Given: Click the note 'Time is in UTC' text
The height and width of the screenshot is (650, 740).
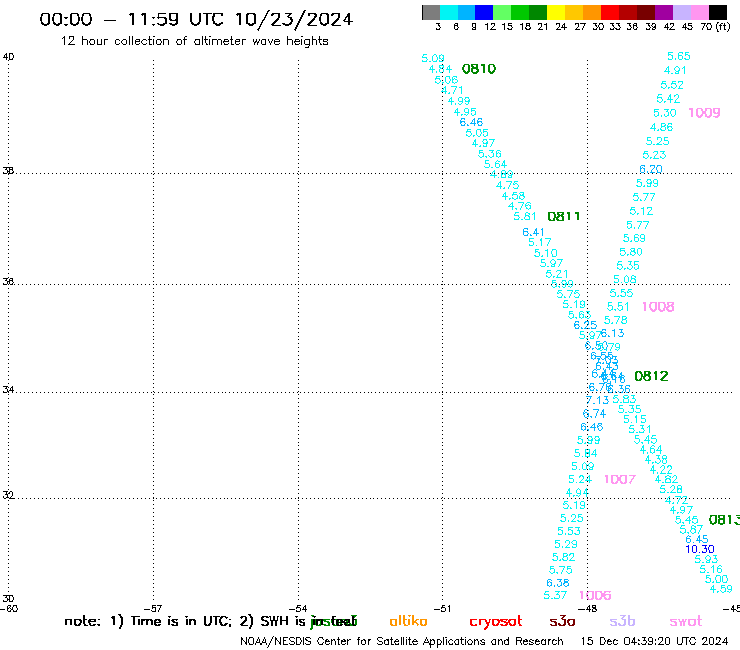Looking at the screenshot, I should click(181, 621).
